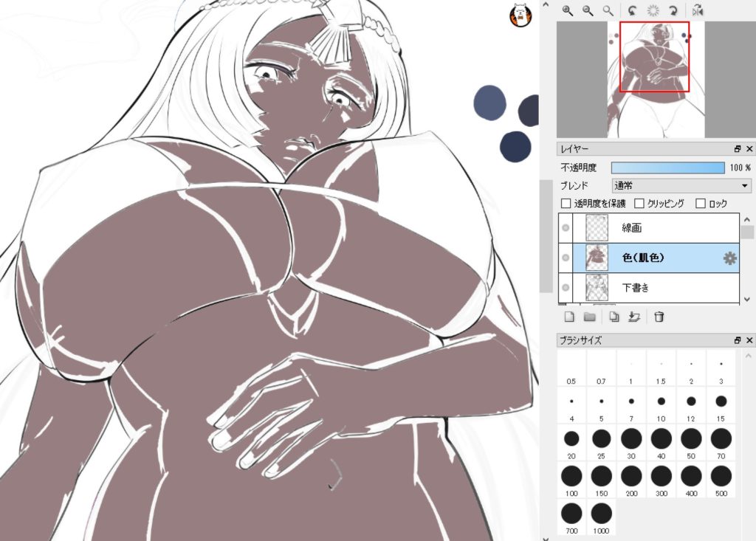756x541 pixels.
Task: Enable the 透明度を保護 checkbox
Action: click(566, 204)
